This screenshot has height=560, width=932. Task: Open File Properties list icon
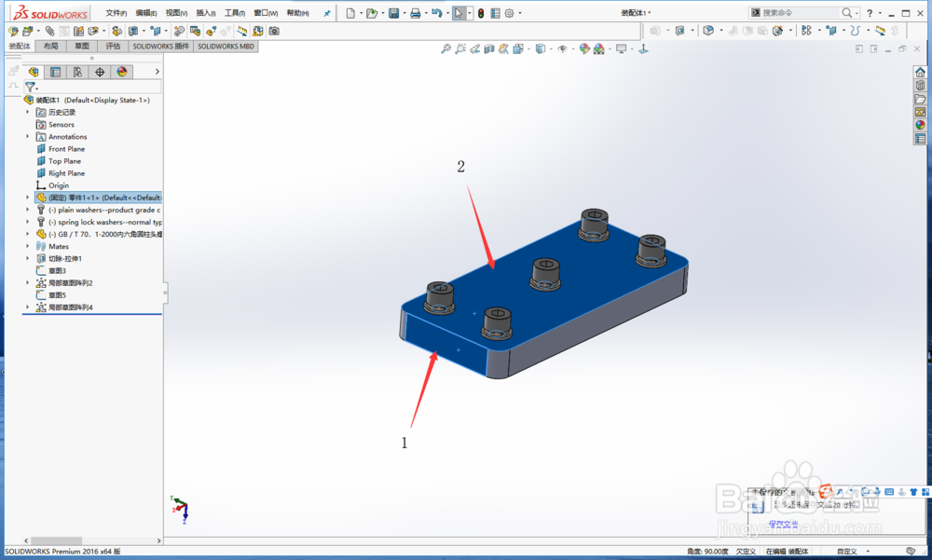click(495, 13)
